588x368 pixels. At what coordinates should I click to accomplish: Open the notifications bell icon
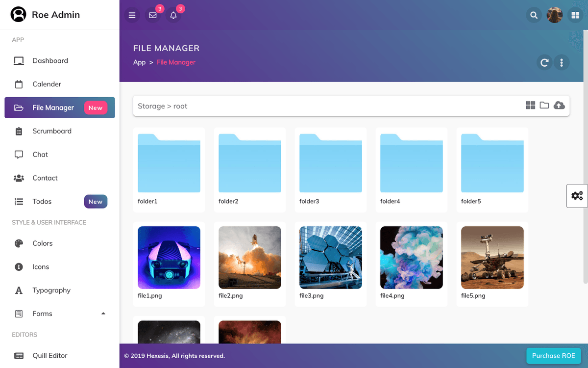click(x=173, y=15)
